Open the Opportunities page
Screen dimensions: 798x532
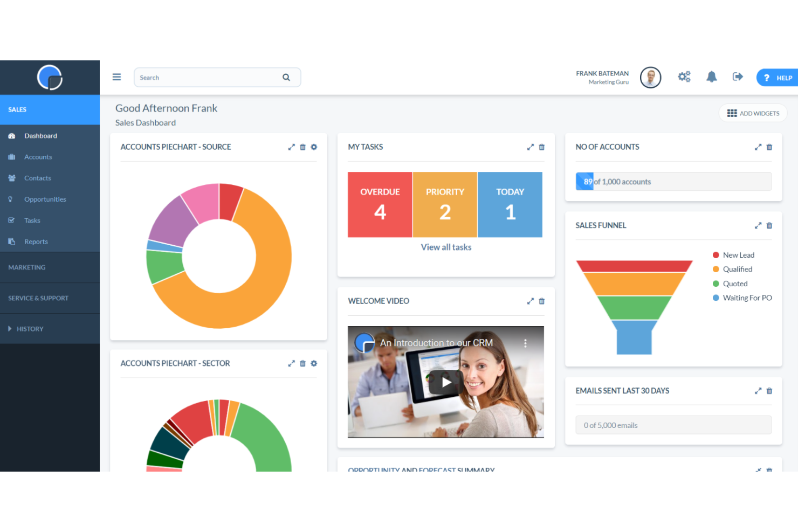45,199
